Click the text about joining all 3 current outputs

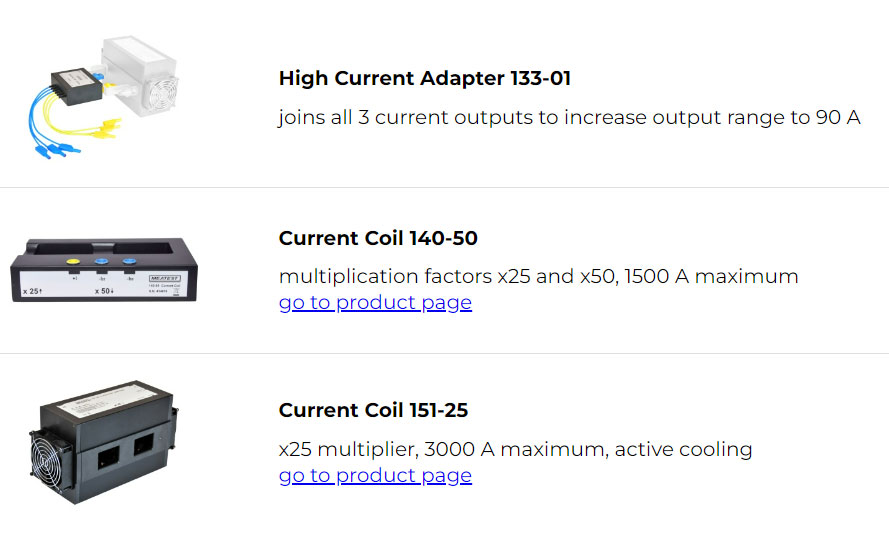569,117
